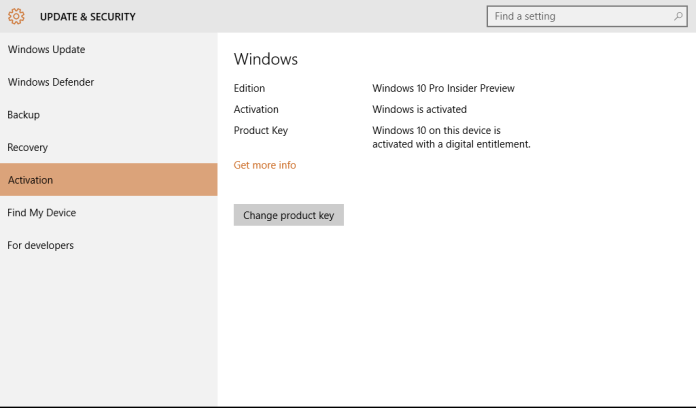Focus the Find a setting search box
Image resolution: width=696 pixels, height=408 pixels.
click(587, 16)
